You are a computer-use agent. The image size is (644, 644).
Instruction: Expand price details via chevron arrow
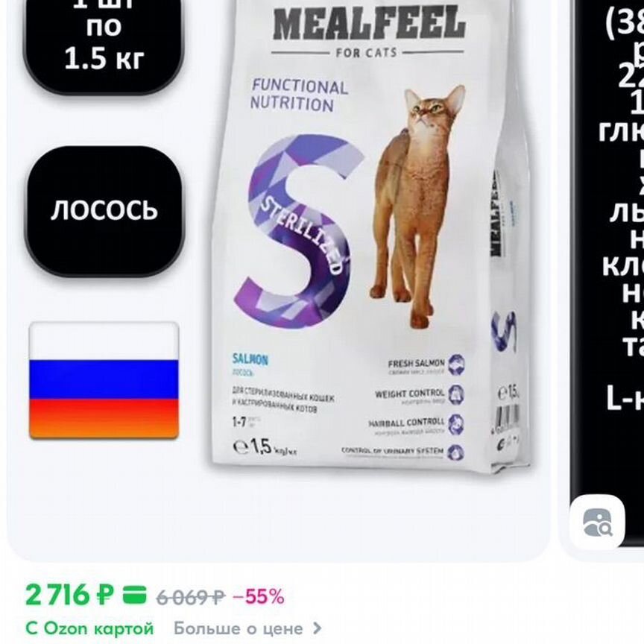pyautogui.click(x=317, y=628)
